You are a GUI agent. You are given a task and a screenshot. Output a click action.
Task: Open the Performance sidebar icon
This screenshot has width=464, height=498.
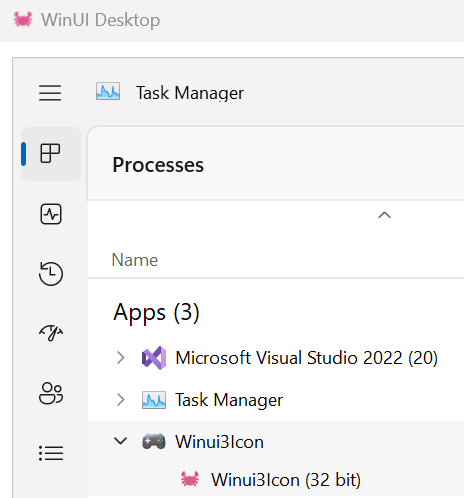pos(51,214)
